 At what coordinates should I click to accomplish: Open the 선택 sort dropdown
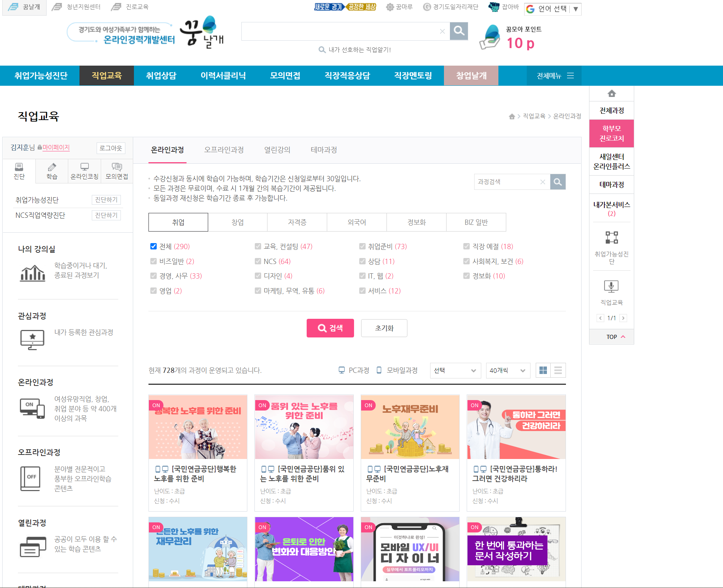point(455,371)
